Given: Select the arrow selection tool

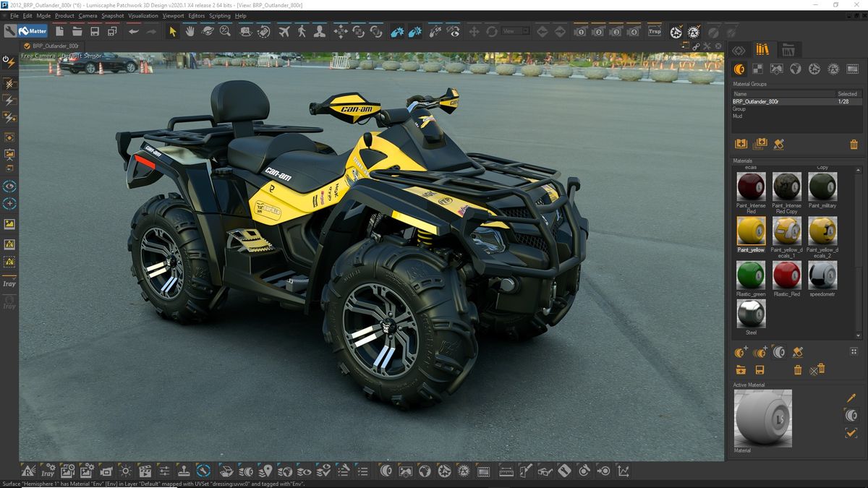Looking at the screenshot, I should point(172,32).
